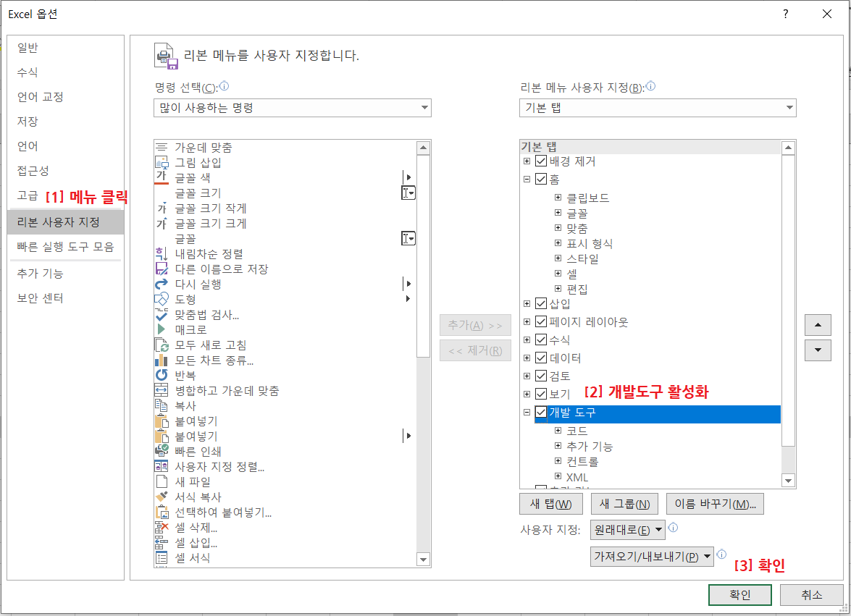The image size is (851, 616).
Task: Click the 도형 shapes icon
Action: click(x=162, y=300)
